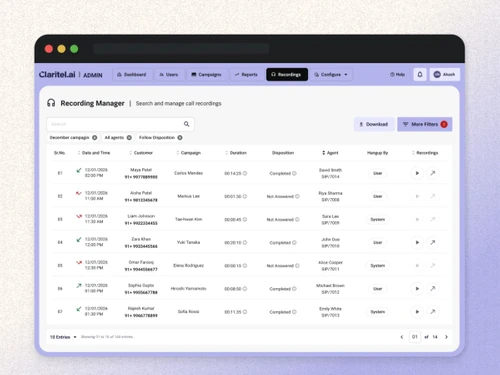Go to next page arrow
500x375 pixels.
pyautogui.click(x=446, y=337)
